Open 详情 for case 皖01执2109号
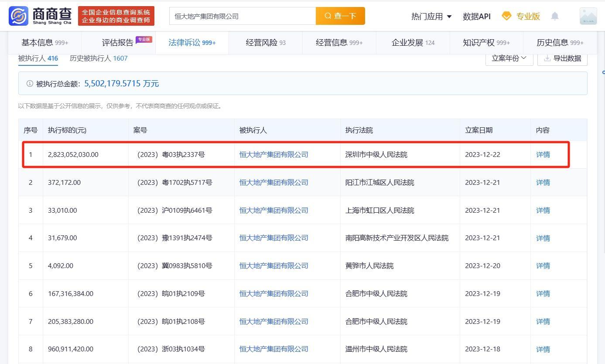 pyautogui.click(x=543, y=293)
